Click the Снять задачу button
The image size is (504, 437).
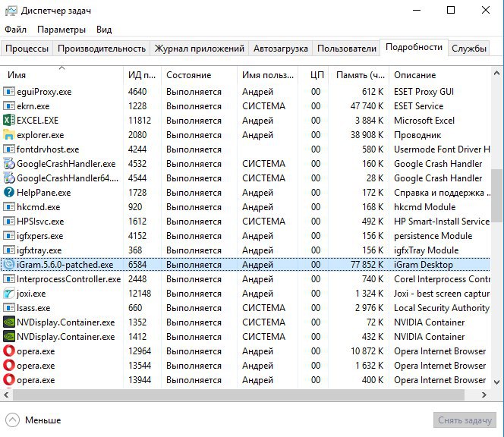coord(465,420)
